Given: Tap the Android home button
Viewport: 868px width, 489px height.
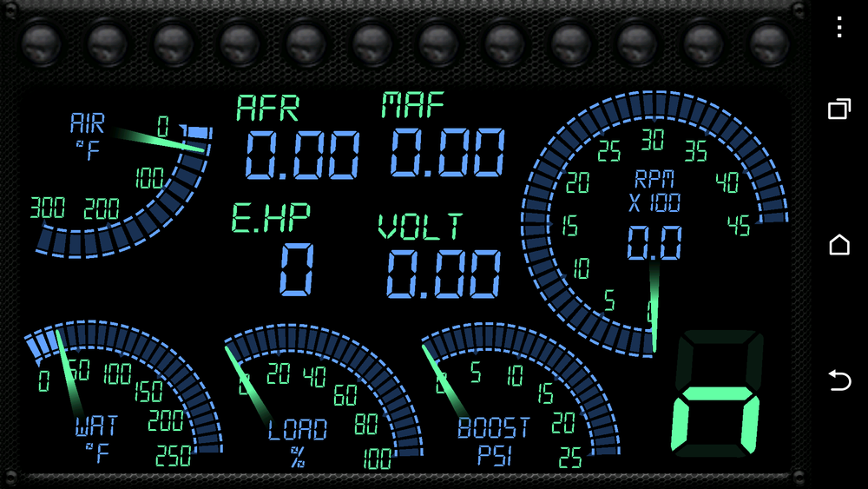Looking at the screenshot, I should tap(839, 244).
